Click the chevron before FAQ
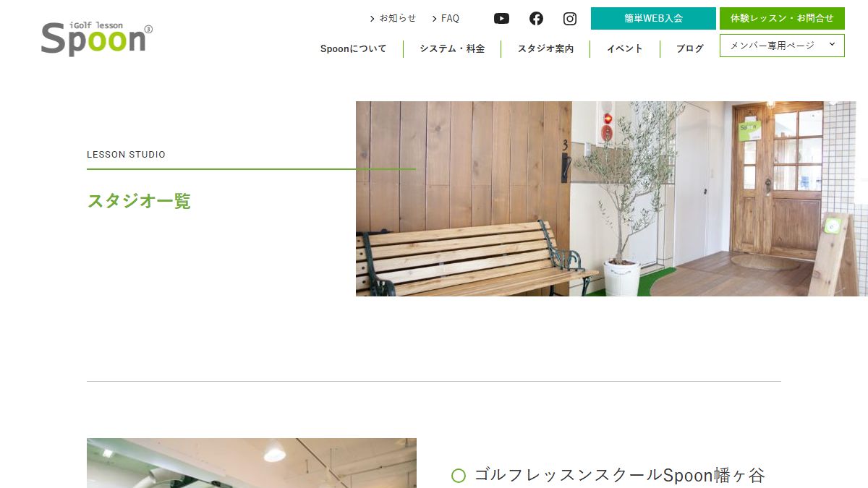The height and width of the screenshot is (488, 868). coord(435,19)
